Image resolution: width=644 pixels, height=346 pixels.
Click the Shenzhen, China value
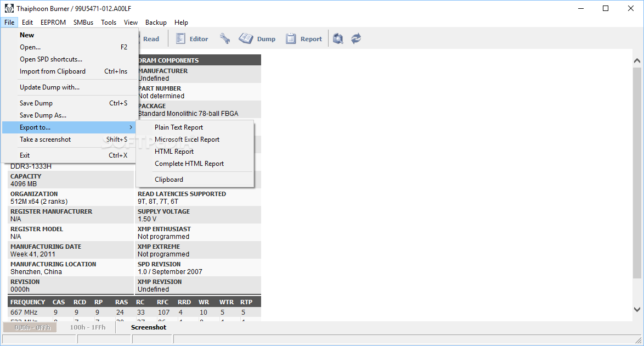coord(36,272)
